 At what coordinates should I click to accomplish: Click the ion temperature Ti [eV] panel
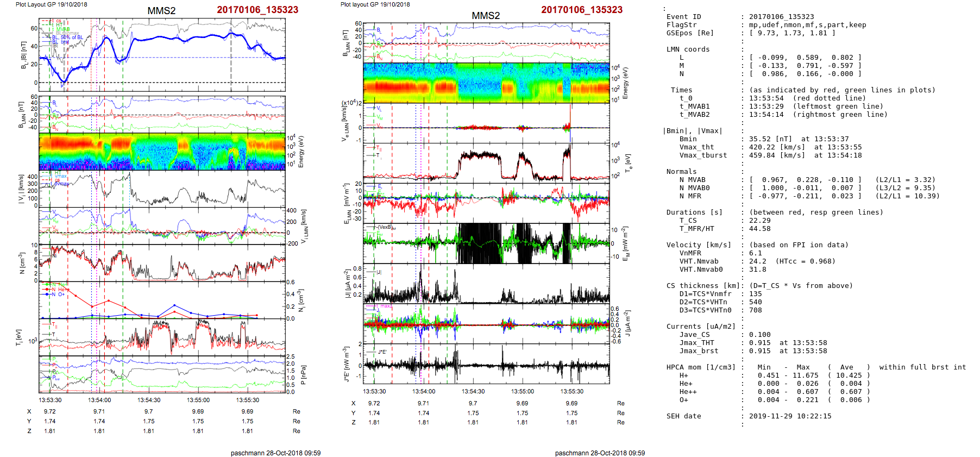(x=162, y=337)
